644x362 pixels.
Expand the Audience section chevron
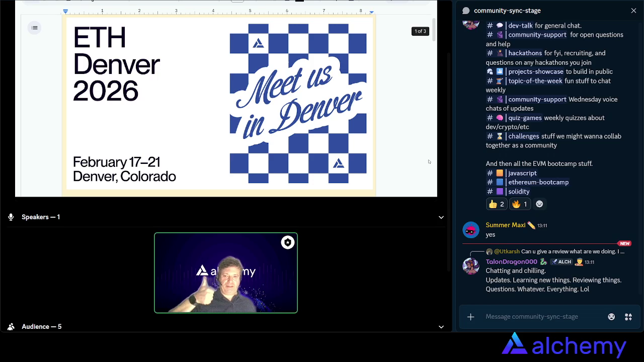coord(441,327)
